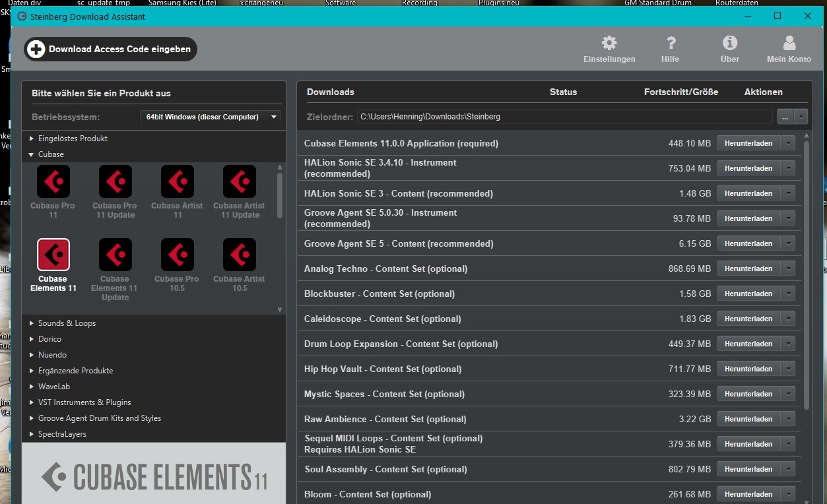Select the Cubase Pro 10.5 product icon

coord(177,255)
